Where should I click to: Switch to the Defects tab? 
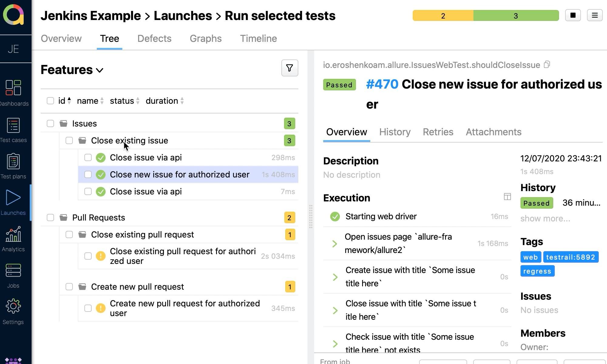154,39
